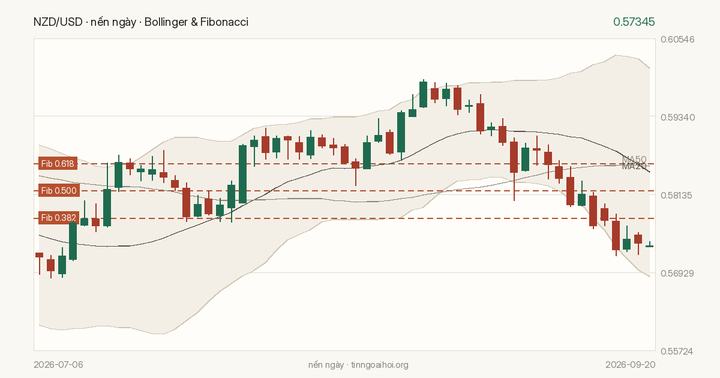The image size is (720, 378).
Task: Click the last small green candle
Action: (649, 245)
